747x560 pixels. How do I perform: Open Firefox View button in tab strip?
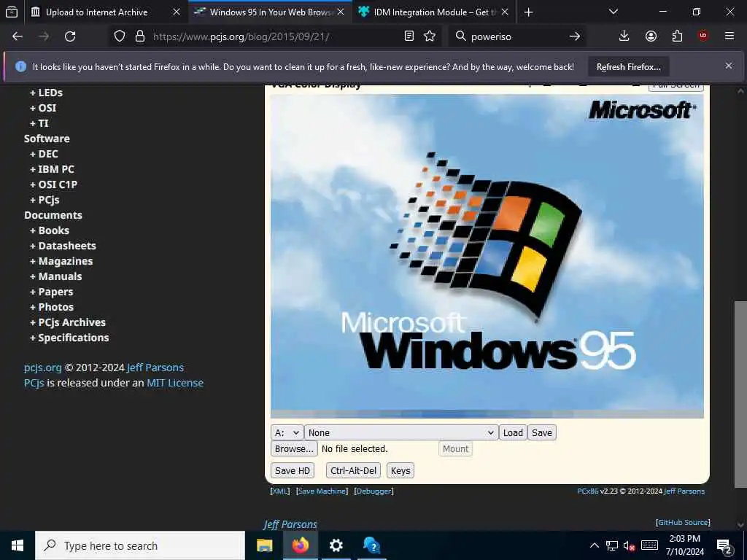click(x=12, y=12)
